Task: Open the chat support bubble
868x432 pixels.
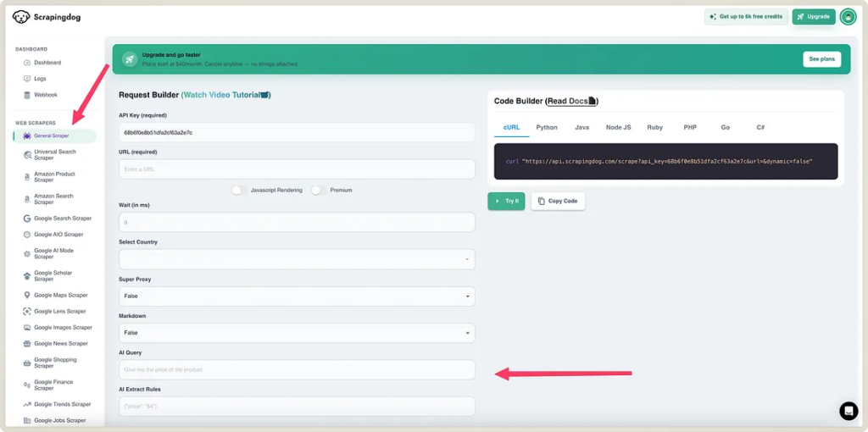Action: 848,411
